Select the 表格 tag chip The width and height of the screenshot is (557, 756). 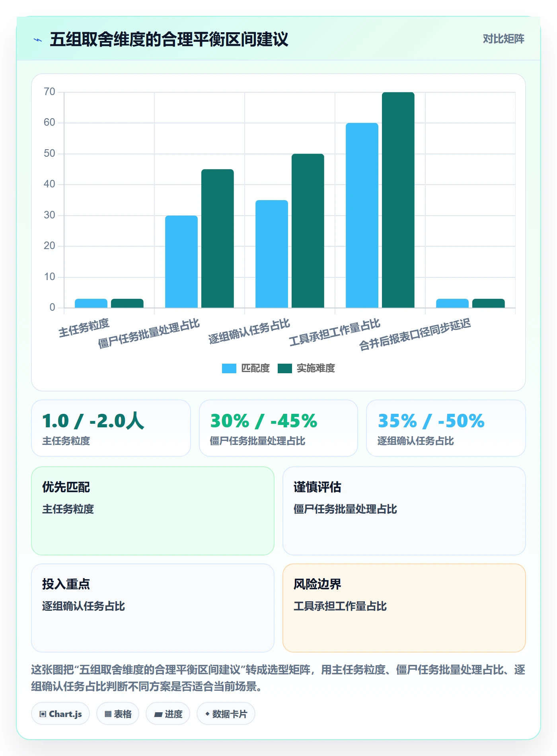pyautogui.click(x=118, y=714)
